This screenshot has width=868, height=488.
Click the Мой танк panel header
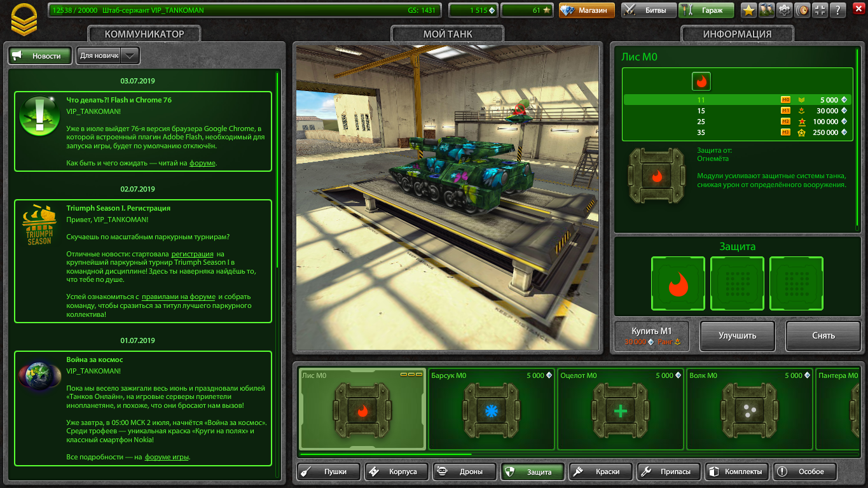(x=448, y=34)
